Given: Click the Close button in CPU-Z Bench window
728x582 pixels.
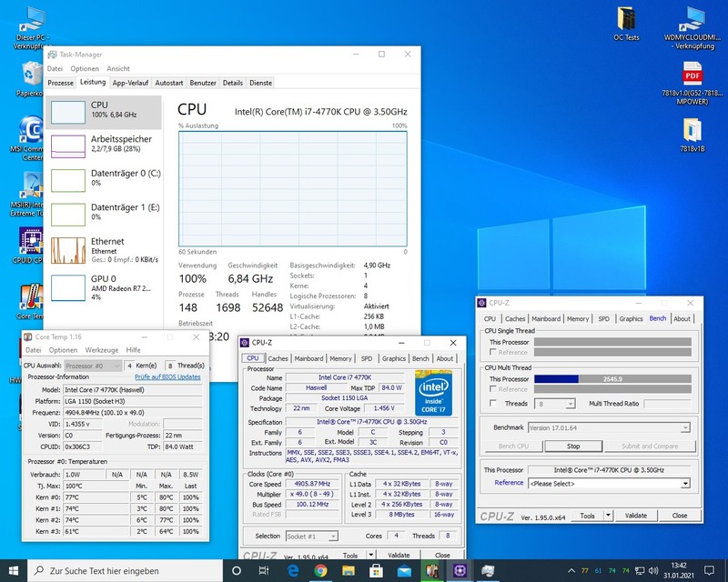Looking at the screenshot, I should tap(679, 516).
